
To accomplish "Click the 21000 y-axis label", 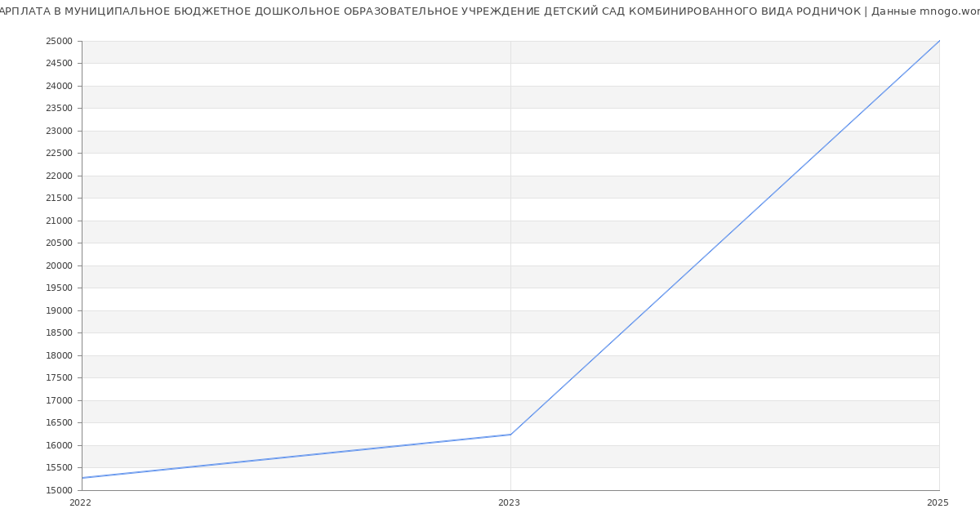I will (60, 221).
